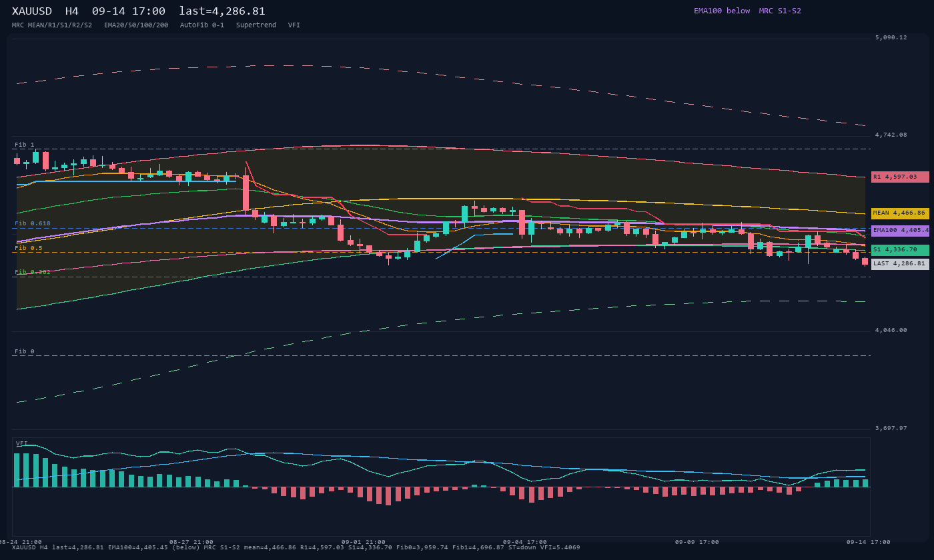Click the 5,090.12 price axis label

tap(891, 37)
